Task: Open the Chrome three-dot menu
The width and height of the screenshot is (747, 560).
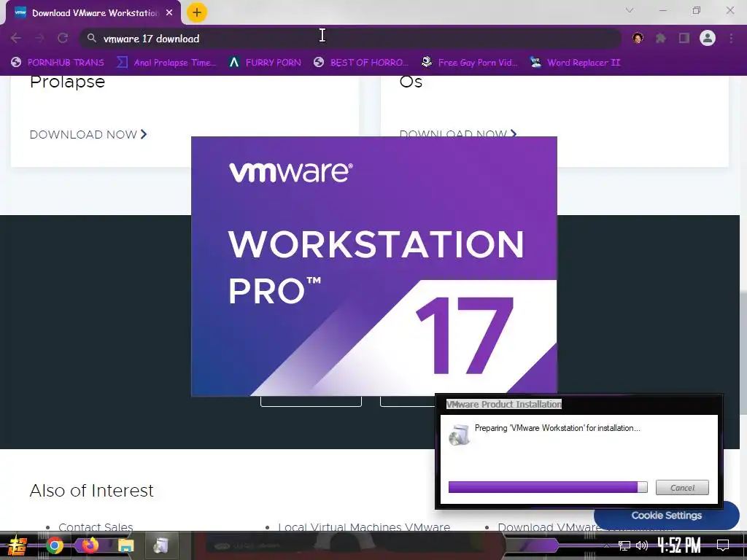Action: pyautogui.click(x=731, y=38)
